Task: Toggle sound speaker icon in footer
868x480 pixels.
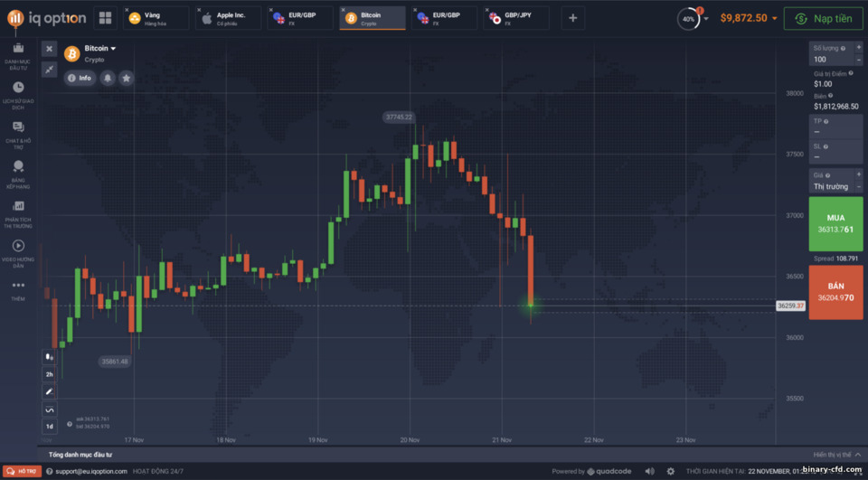Action: (x=649, y=471)
